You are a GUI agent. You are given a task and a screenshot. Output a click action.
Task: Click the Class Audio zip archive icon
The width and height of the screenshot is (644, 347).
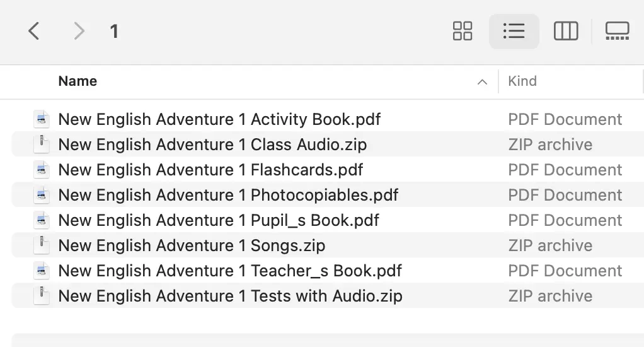[42, 144]
